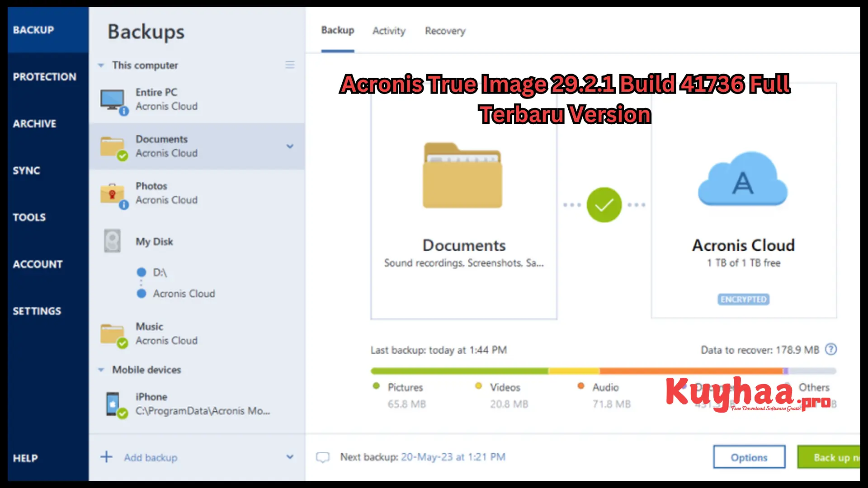This screenshot has width=868, height=488.
Task: Select the Music backup entry
Action: pos(197,333)
